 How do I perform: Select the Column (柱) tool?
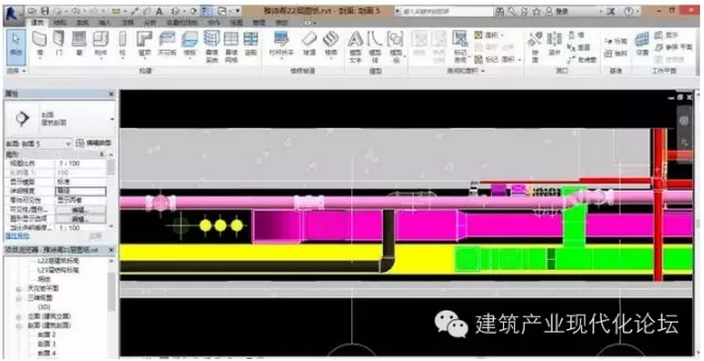click(x=122, y=44)
